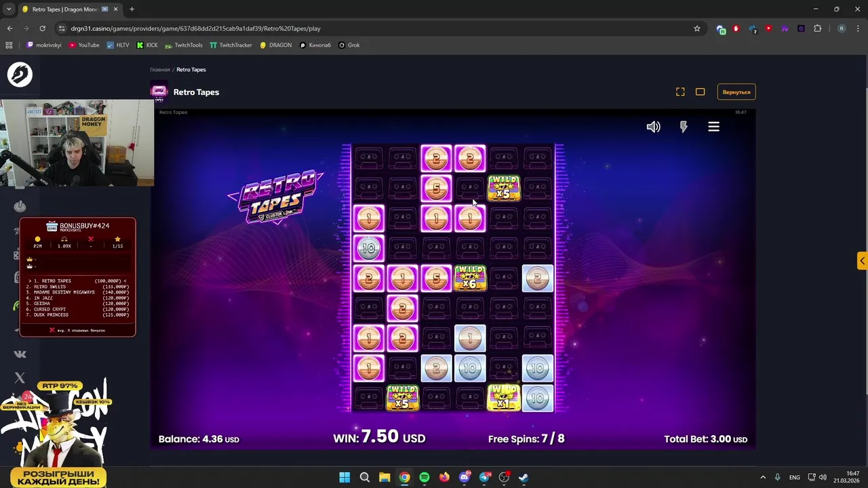Open the Grok bookmark
Viewport: 868px width, 488px height.
349,45
